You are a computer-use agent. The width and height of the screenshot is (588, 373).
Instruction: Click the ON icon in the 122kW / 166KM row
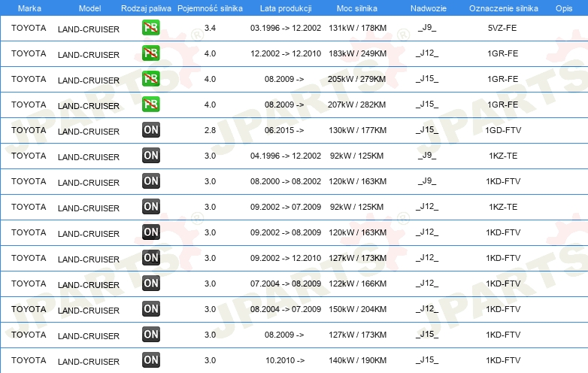(151, 284)
